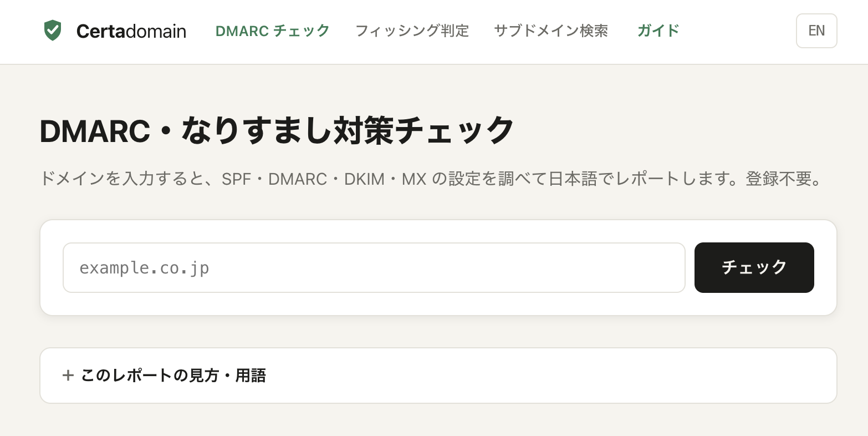Screen dimensions: 868x436
Task: Open the DMARC チェック nav item
Action: pyautogui.click(x=273, y=31)
